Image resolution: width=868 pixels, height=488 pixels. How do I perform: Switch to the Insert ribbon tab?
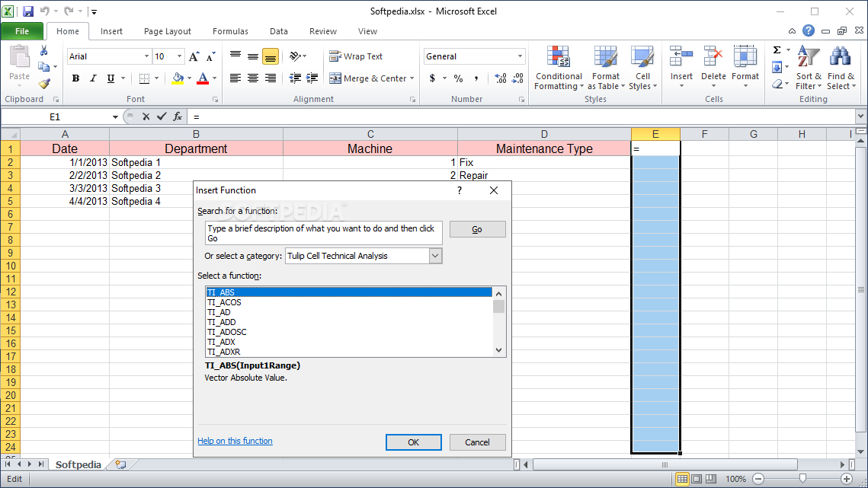point(111,31)
